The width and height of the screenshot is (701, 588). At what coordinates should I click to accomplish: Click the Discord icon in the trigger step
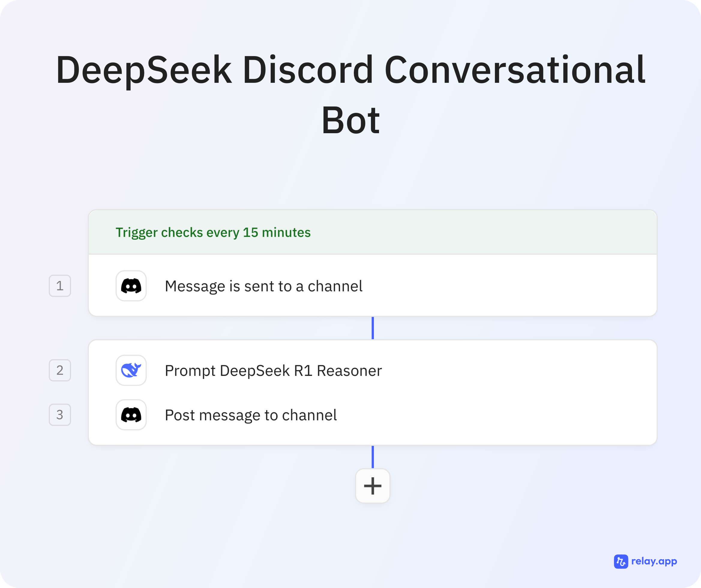(131, 286)
